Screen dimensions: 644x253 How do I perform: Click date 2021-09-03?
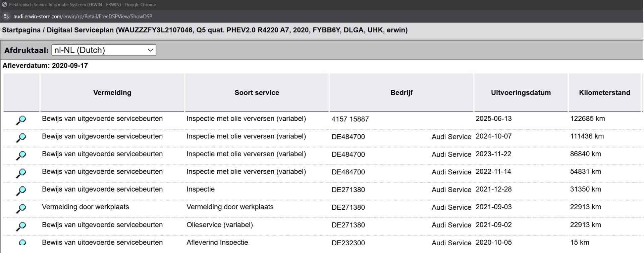tap(494, 207)
